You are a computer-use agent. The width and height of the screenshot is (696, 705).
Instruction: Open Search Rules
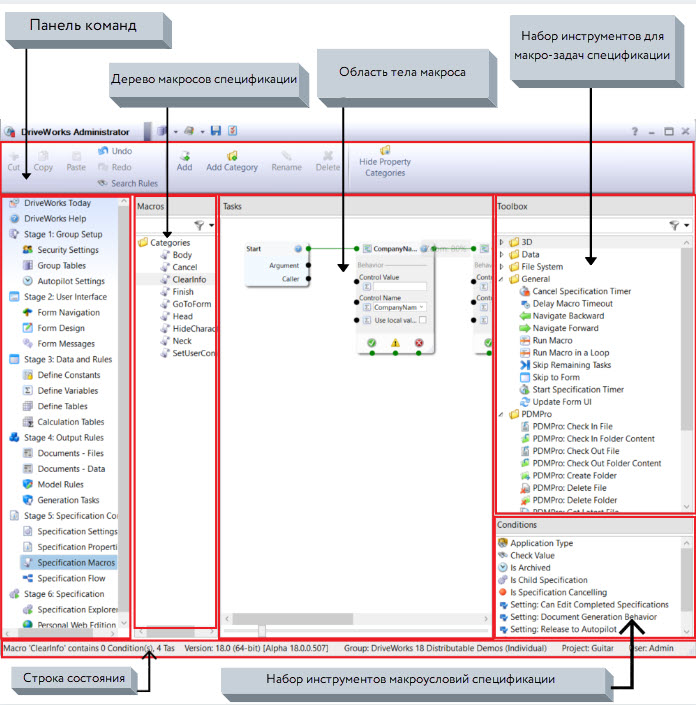click(128, 183)
